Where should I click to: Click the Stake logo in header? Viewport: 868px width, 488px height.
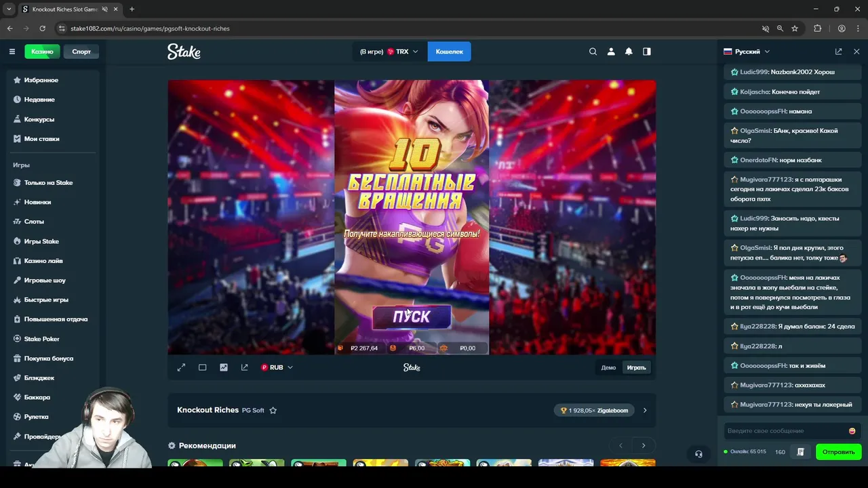[184, 52]
